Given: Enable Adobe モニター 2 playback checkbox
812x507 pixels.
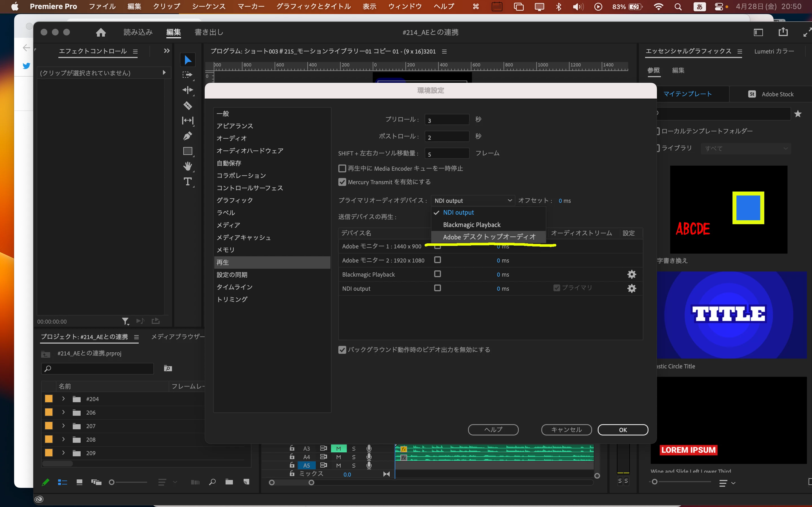Looking at the screenshot, I should pyautogui.click(x=437, y=260).
